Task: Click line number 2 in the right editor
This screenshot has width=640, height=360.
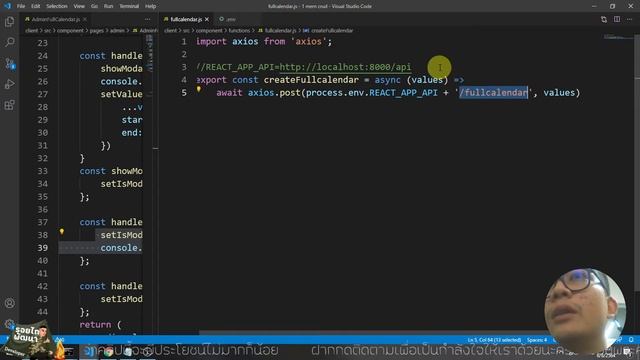Action: coord(184,54)
